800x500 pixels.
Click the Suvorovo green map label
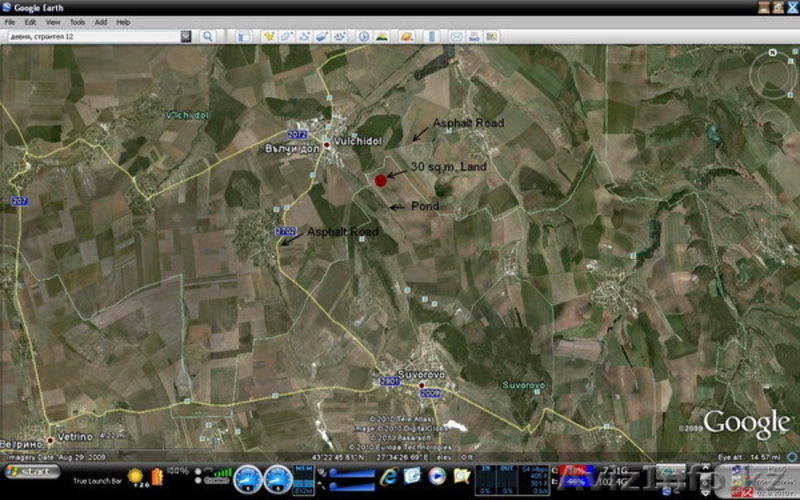(523, 385)
